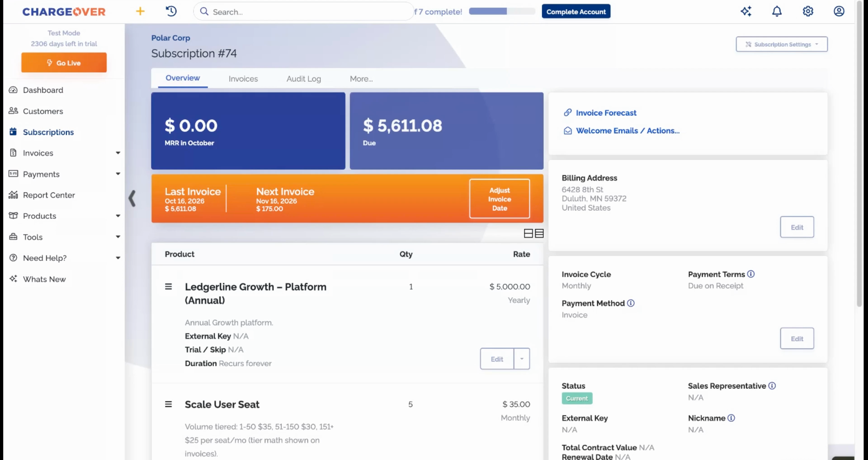868x460 pixels.
Task: Switch to the Invoices tab
Action: pos(243,79)
